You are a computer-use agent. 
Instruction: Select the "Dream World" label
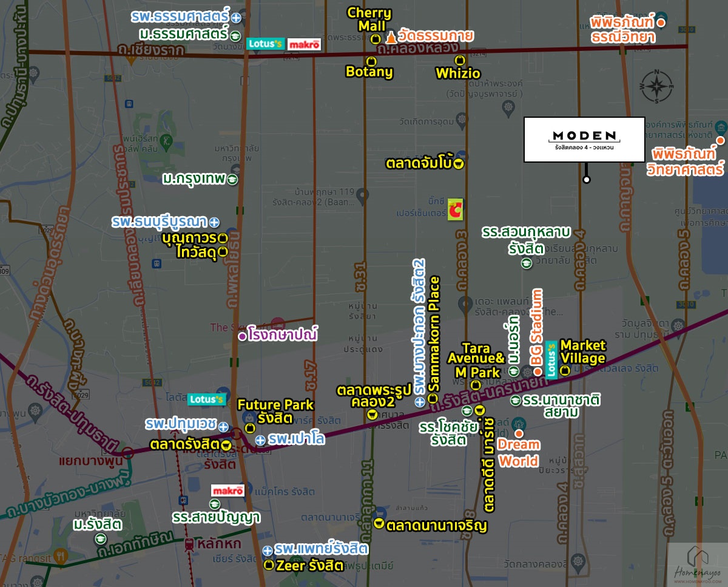(518, 453)
